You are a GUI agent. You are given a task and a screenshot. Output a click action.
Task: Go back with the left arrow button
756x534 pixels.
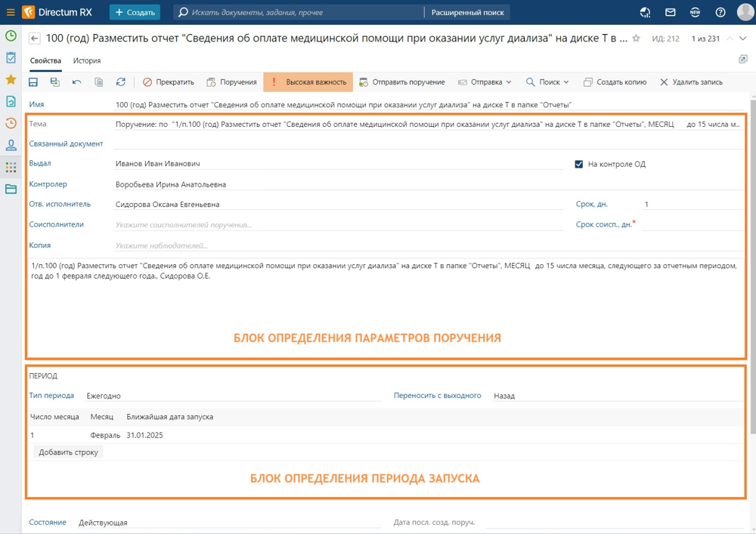(35, 39)
